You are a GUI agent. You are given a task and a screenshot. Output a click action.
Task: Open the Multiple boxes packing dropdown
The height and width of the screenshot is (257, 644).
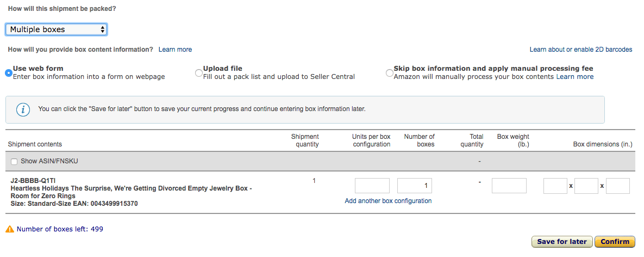tap(57, 29)
